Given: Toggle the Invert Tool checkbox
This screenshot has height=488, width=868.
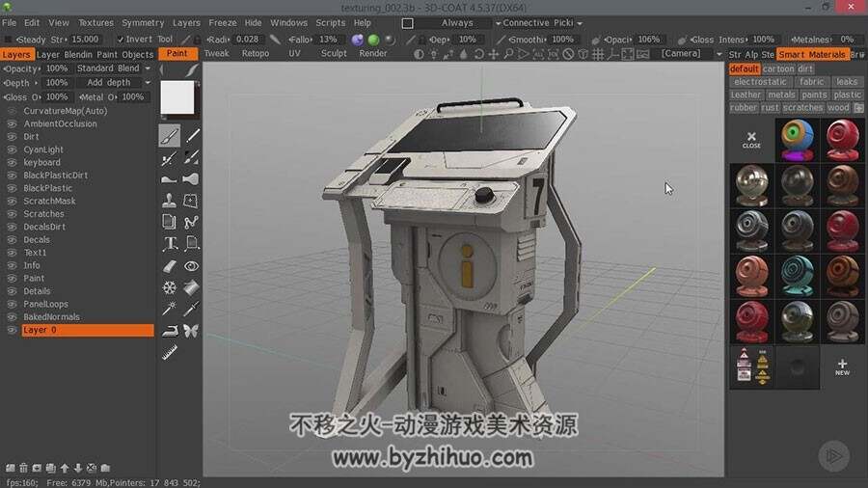Looking at the screenshot, I should point(121,40).
